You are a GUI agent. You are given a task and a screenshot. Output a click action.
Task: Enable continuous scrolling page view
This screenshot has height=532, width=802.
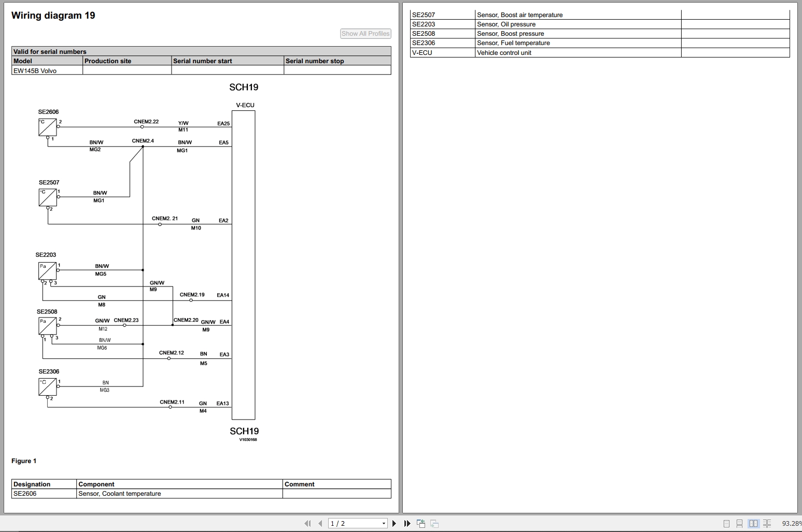(739, 523)
